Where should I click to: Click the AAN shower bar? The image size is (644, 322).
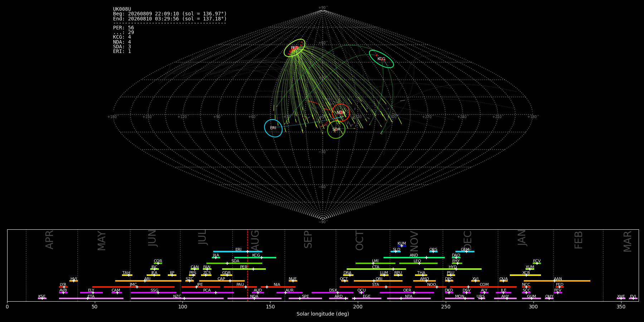[557, 281]
